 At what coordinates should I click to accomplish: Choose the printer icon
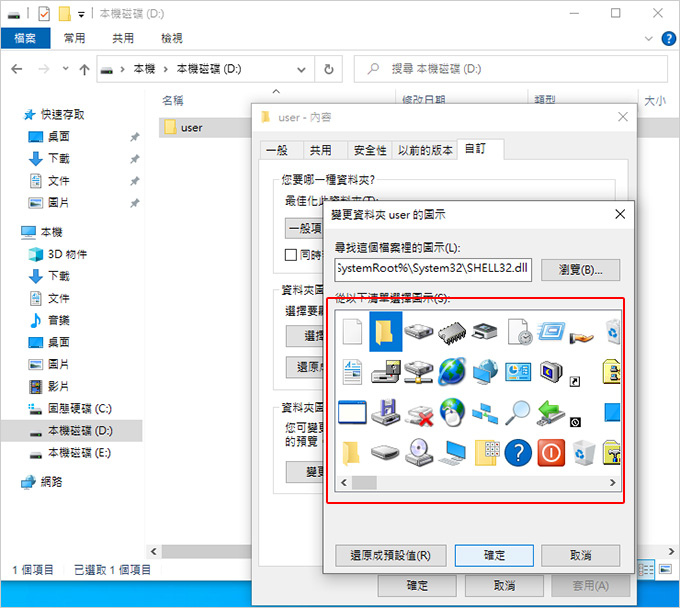(x=485, y=332)
